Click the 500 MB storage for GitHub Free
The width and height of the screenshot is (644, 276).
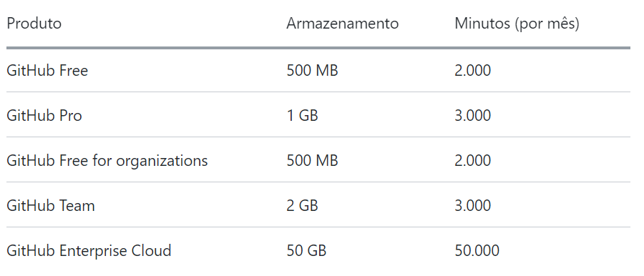pos(312,71)
